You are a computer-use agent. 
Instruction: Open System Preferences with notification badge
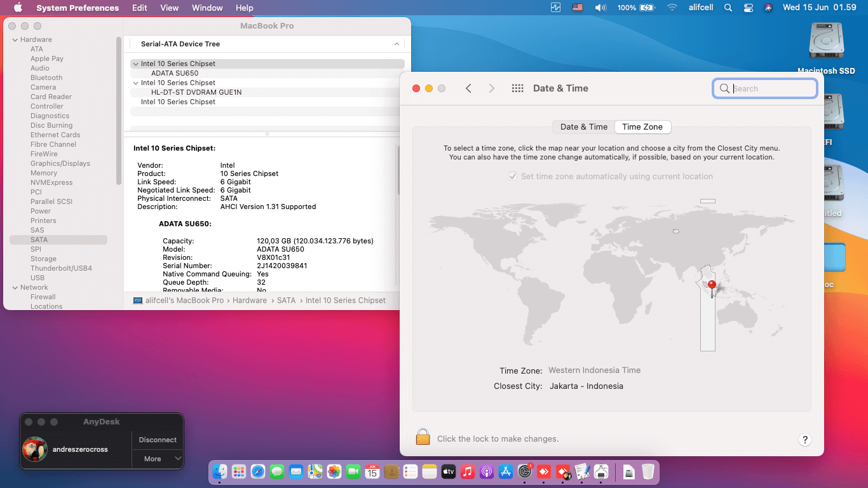coord(525,471)
